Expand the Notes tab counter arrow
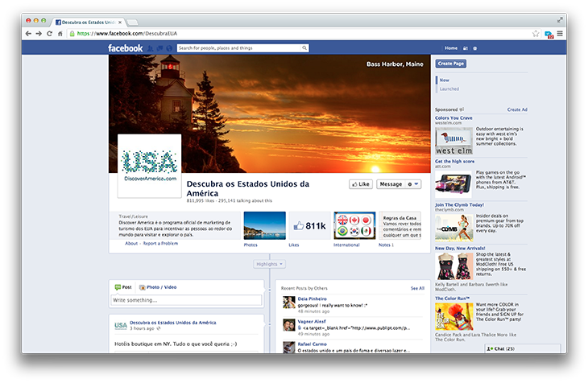The width and height of the screenshot is (588, 383). click(x=392, y=245)
